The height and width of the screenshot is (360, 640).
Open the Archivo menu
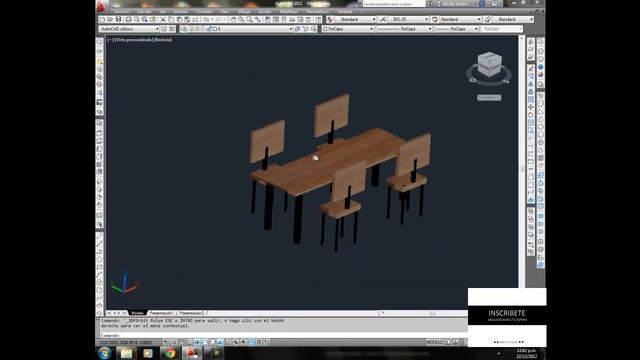coord(122,11)
